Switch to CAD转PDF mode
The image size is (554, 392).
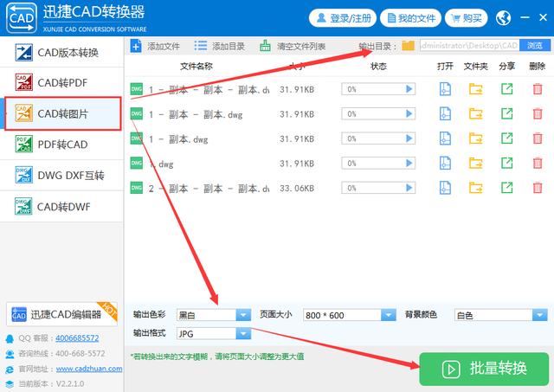[61, 82]
